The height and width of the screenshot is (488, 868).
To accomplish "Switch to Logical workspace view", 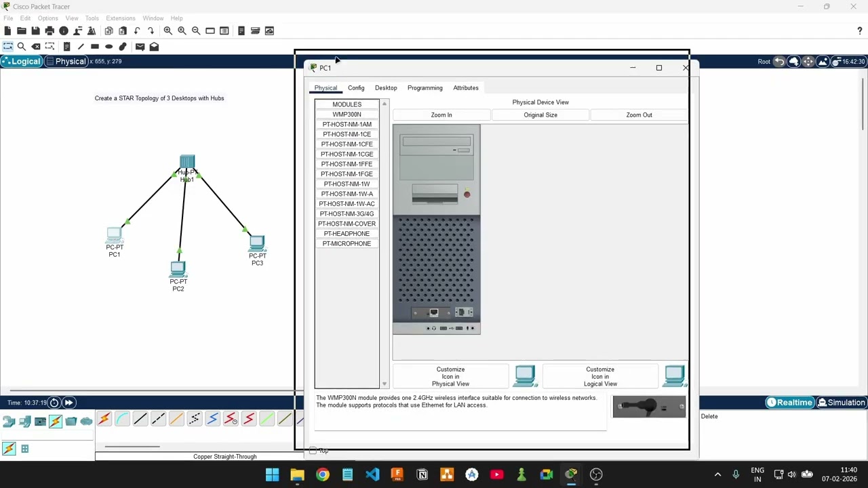I will (x=21, y=62).
